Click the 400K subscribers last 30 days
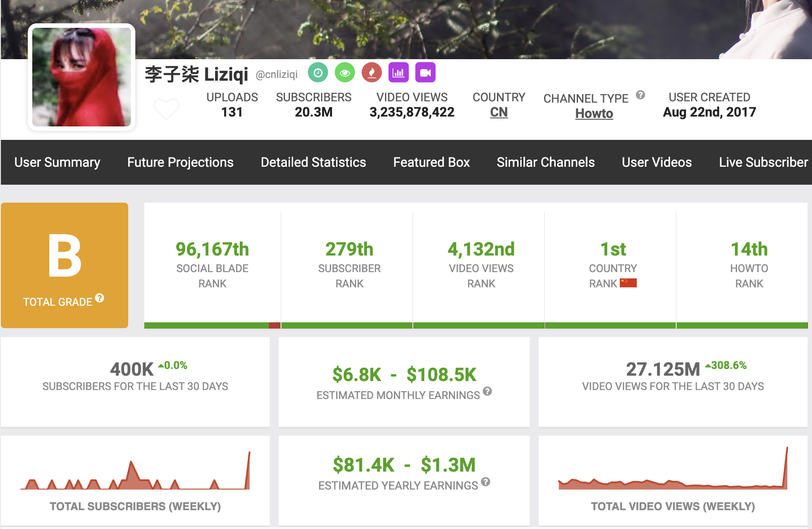Viewport: 812px width, 529px height. click(x=132, y=369)
